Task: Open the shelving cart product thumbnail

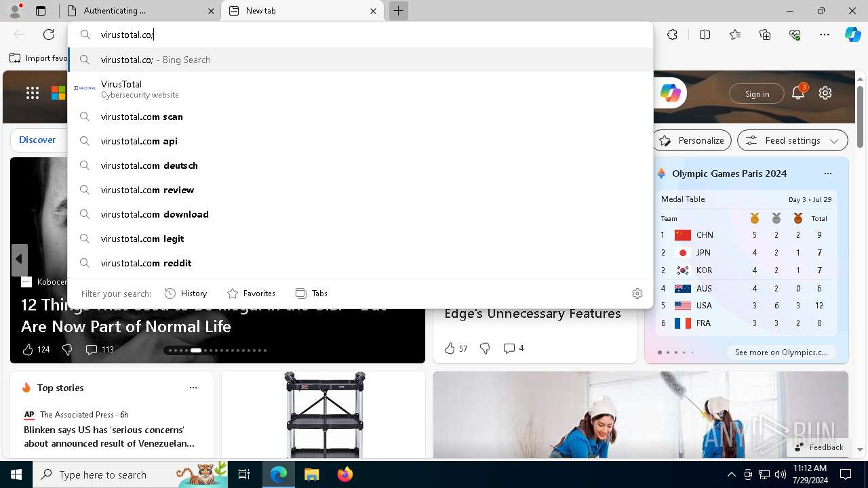Action: pos(324,415)
